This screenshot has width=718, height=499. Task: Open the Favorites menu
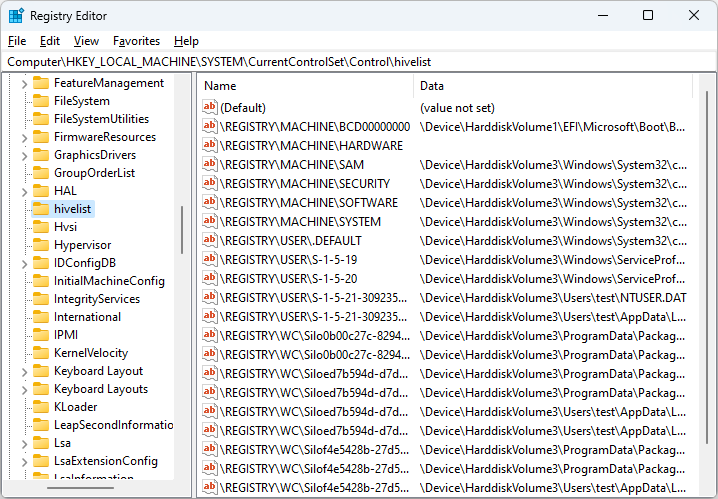tap(136, 41)
